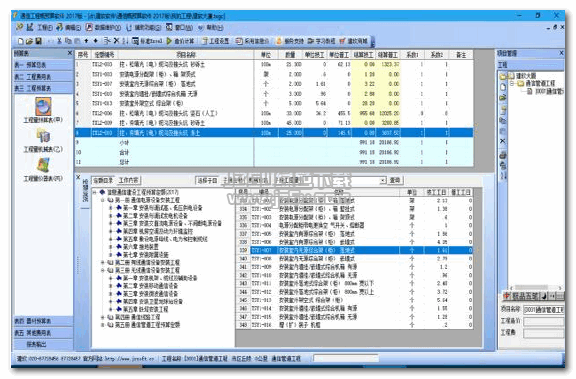Click status bar input box at bottom

tap(346, 358)
